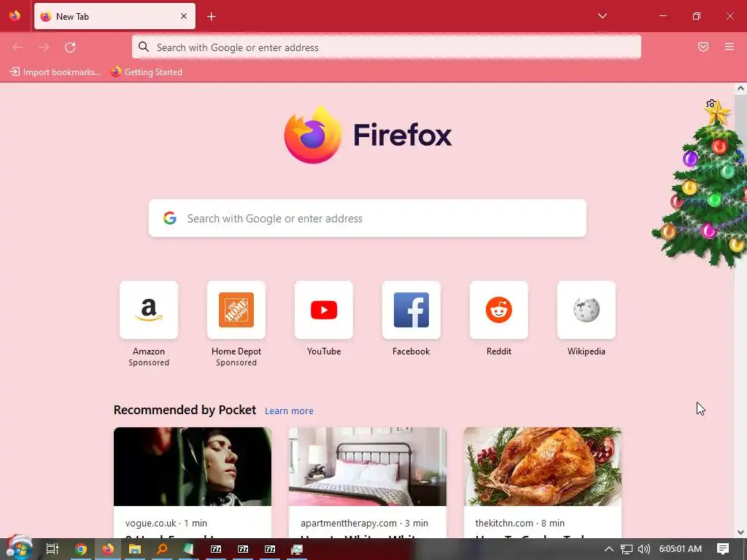The width and height of the screenshot is (747, 560).
Task: Open the Windows Start button with Santa hat
Action: (19, 548)
